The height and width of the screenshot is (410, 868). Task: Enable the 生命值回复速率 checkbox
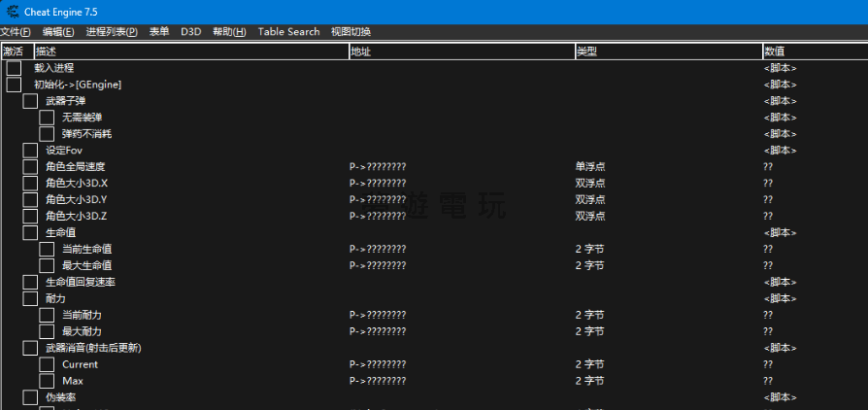[x=30, y=283]
